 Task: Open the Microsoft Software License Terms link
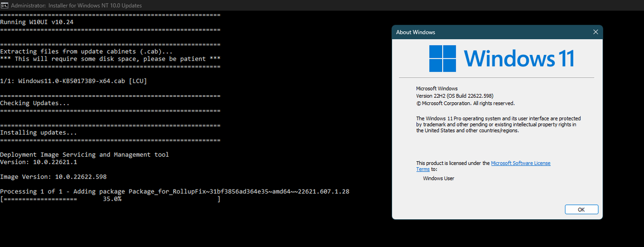click(520, 163)
